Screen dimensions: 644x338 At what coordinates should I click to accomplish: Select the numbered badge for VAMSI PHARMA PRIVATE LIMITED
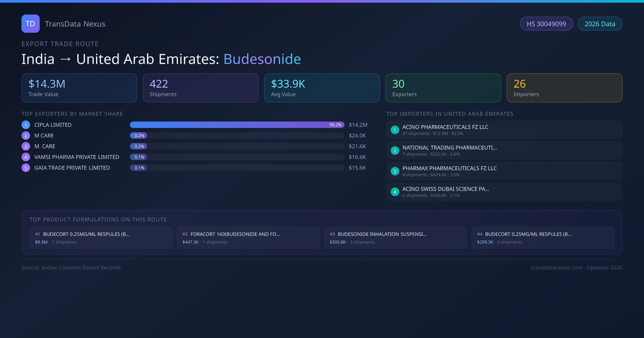[x=25, y=157]
